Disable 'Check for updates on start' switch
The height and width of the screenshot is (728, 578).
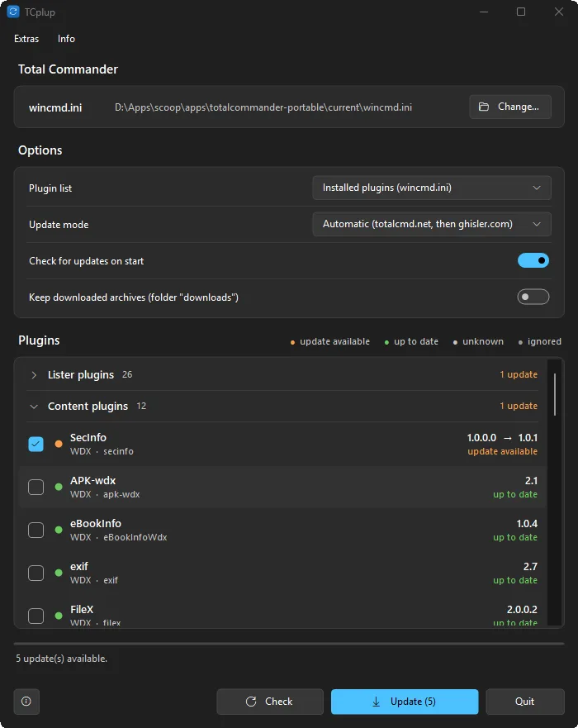tap(533, 260)
